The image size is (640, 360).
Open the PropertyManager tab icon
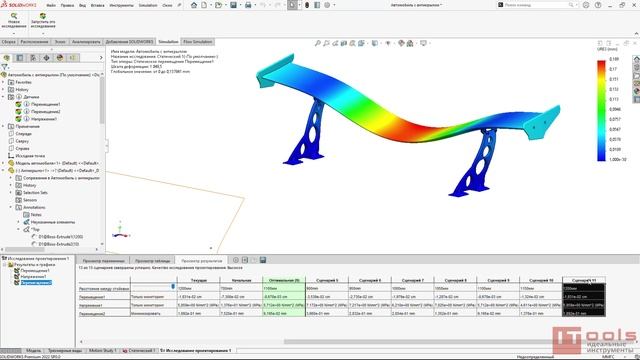20,58
